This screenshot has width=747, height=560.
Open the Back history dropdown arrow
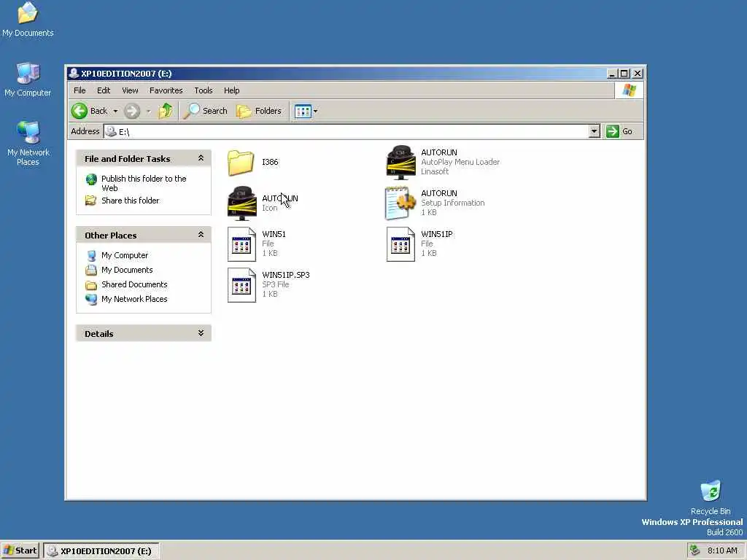pos(115,112)
